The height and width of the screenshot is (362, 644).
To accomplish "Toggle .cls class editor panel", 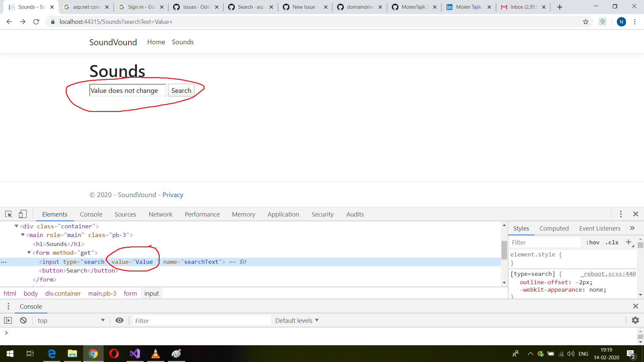I will (612, 242).
